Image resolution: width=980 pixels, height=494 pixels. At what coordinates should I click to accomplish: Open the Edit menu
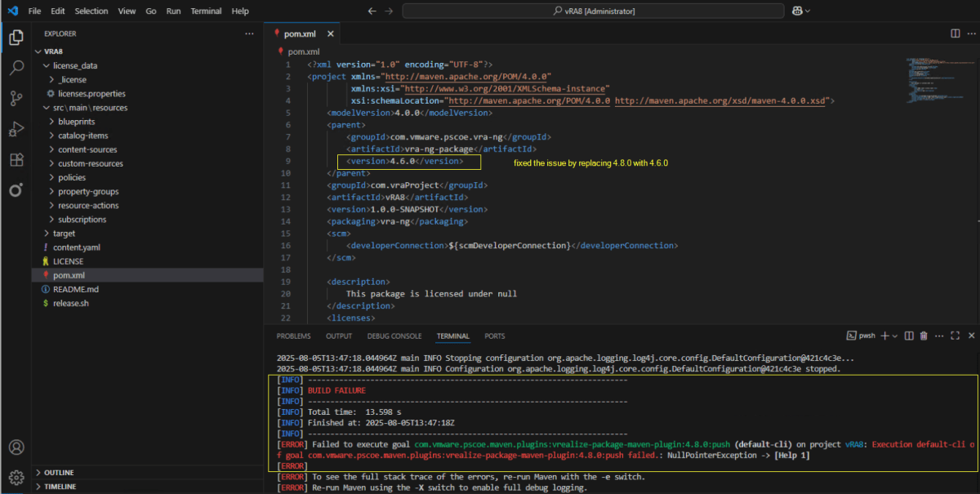point(57,11)
